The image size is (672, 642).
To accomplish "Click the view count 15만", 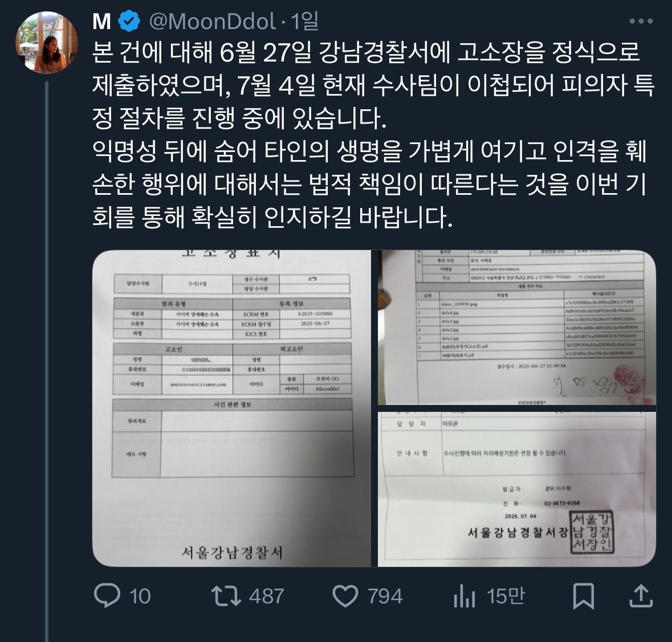I will pos(506,596).
